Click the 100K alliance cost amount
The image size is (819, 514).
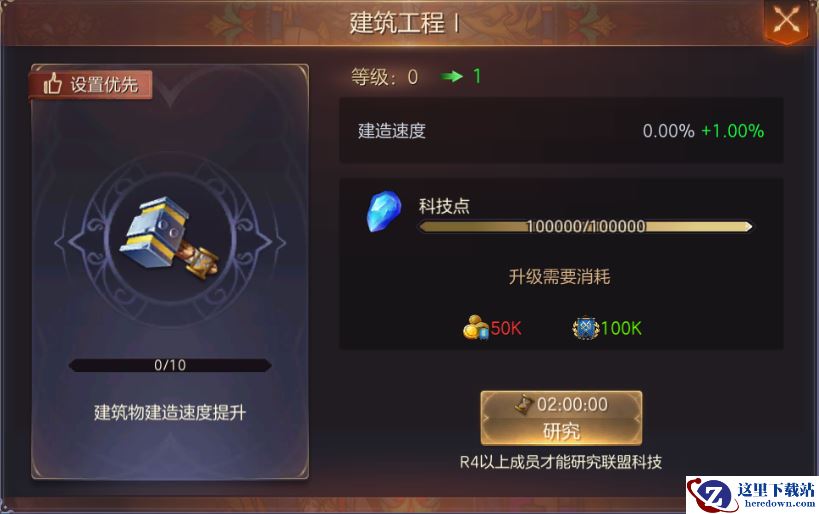point(621,328)
